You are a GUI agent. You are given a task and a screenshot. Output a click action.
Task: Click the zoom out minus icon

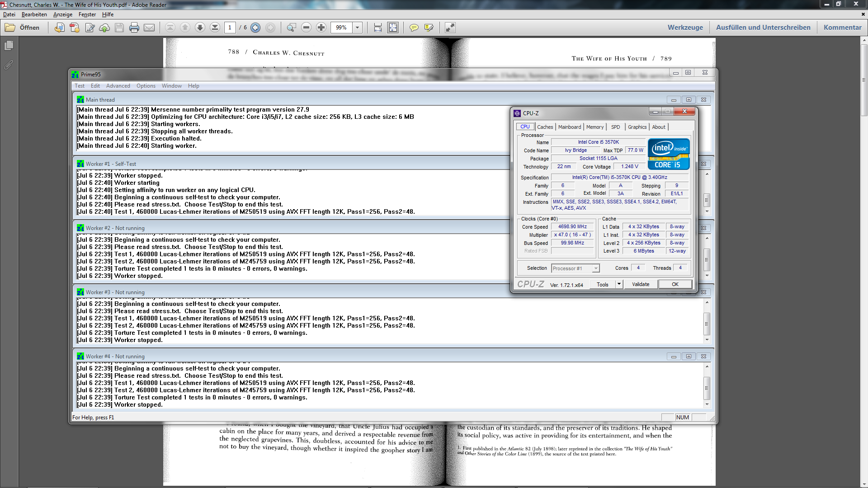(306, 28)
